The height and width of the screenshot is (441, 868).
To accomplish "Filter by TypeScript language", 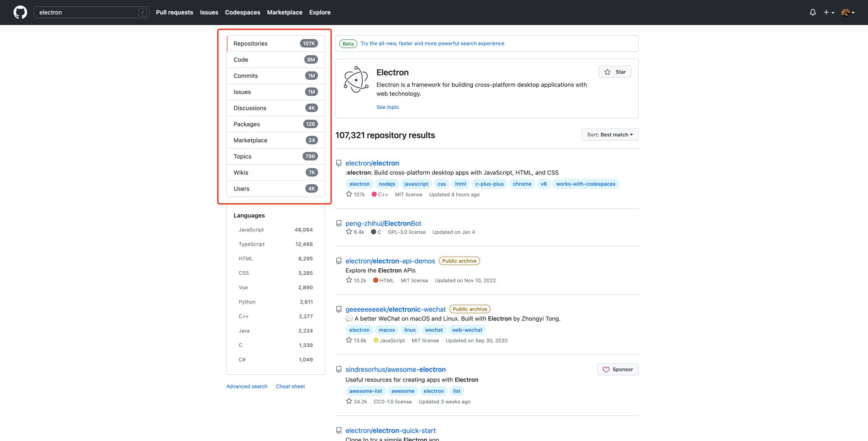I will pos(276,244).
